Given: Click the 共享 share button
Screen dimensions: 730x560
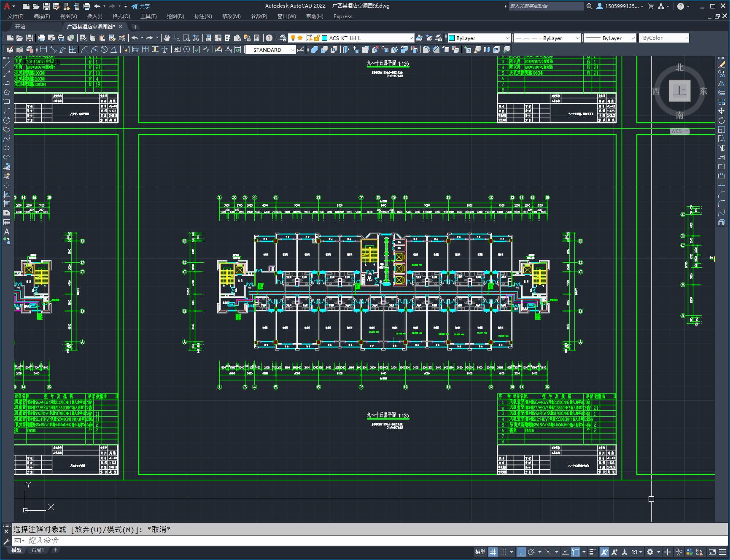Looking at the screenshot, I should (x=140, y=6).
